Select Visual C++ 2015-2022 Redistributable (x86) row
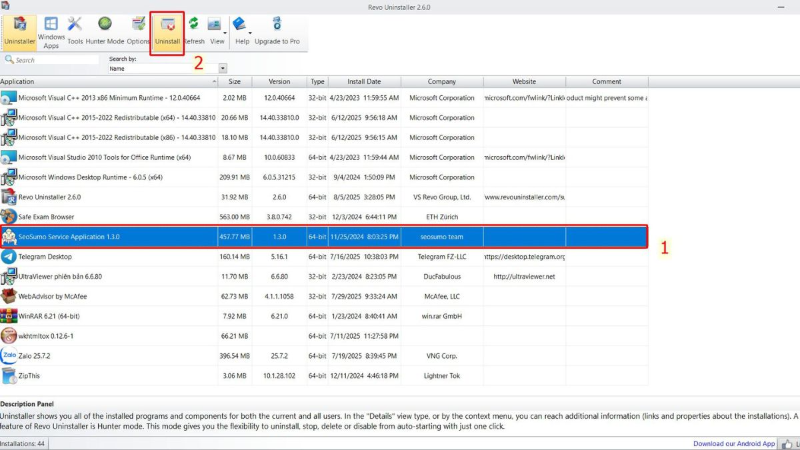Screen dimensions: 800x450 point(324,138)
